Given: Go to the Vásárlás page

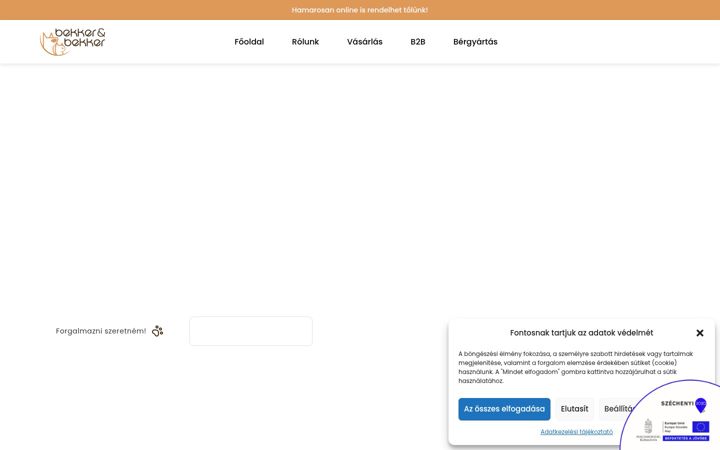Looking at the screenshot, I should tap(365, 42).
